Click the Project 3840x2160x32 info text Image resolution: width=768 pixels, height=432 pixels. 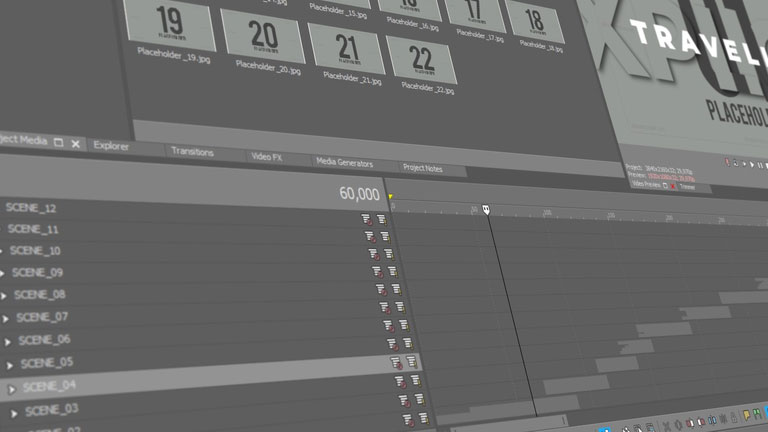(x=659, y=169)
